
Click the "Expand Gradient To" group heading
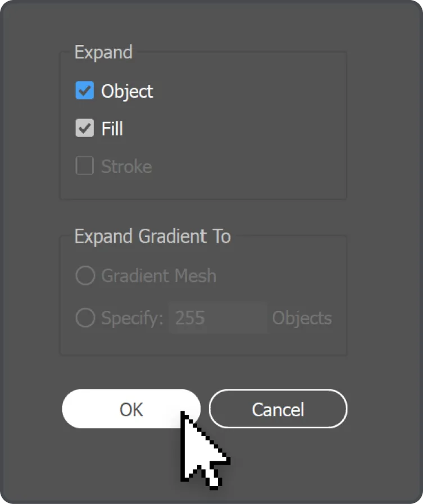[153, 237]
